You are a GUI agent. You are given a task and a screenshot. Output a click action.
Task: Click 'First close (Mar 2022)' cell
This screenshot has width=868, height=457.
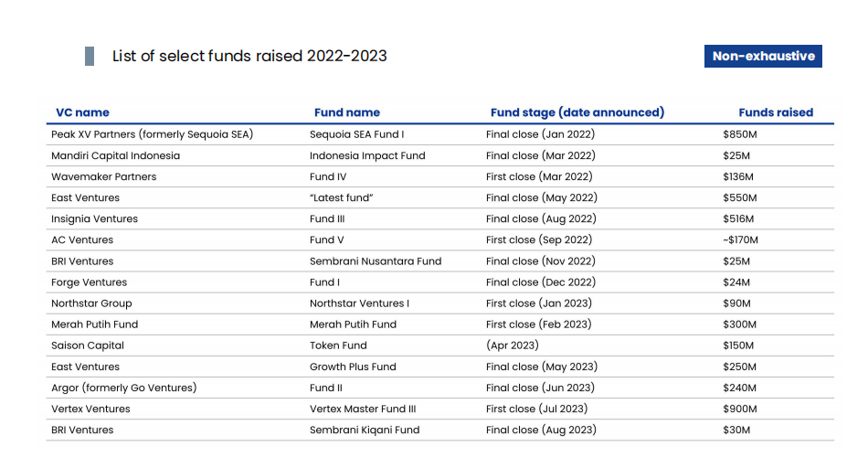pos(539,176)
